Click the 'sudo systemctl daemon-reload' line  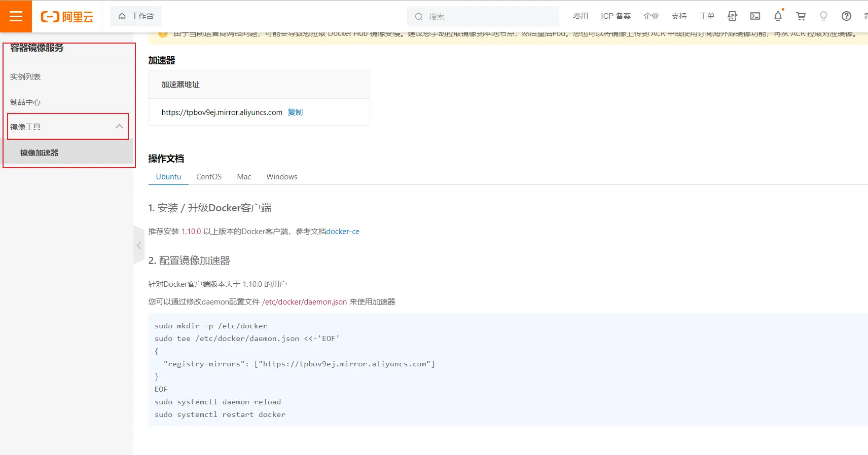pyautogui.click(x=218, y=402)
